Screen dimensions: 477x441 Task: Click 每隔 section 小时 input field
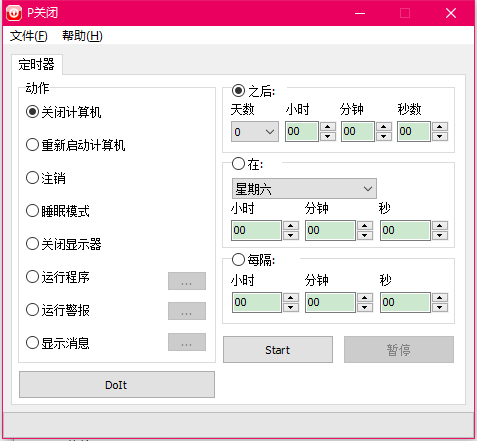(257, 302)
